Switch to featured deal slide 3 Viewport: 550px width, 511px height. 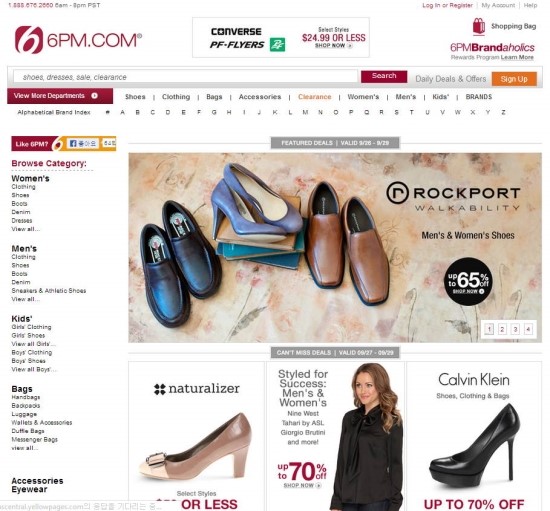[x=515, y=329]
